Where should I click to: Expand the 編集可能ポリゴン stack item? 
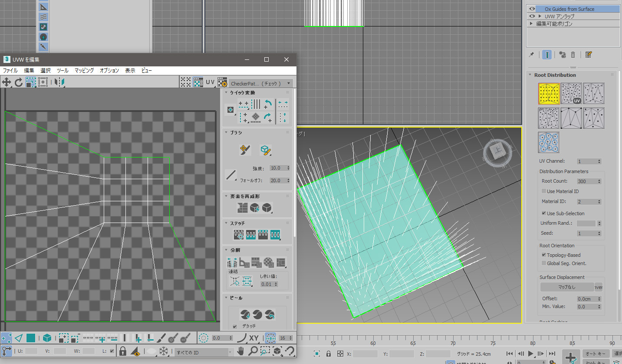point(531,24)
